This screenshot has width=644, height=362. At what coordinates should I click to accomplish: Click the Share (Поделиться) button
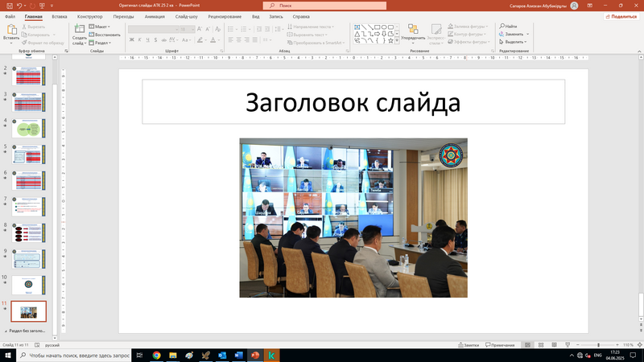click(618, 16)
